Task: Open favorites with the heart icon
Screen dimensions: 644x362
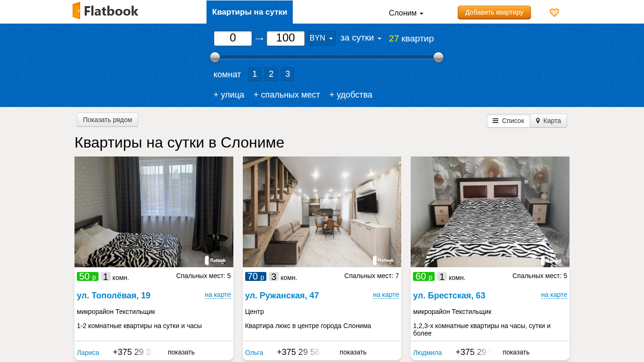Action: point(554,13)
